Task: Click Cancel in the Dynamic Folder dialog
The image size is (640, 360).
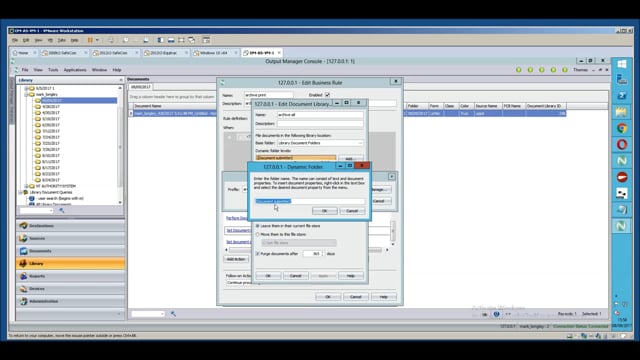Action: (352, 211)
